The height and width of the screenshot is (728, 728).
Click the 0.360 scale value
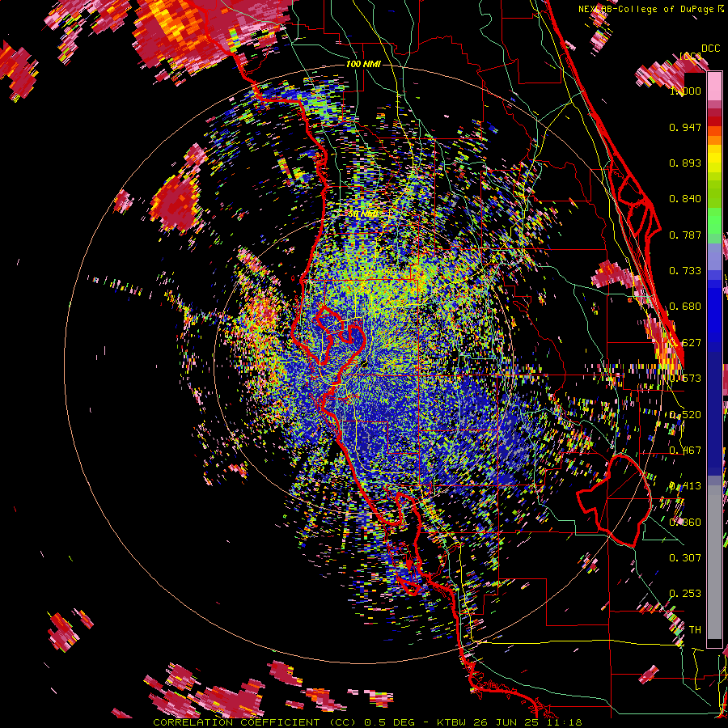pyautogui.click(x=685, y=523)
